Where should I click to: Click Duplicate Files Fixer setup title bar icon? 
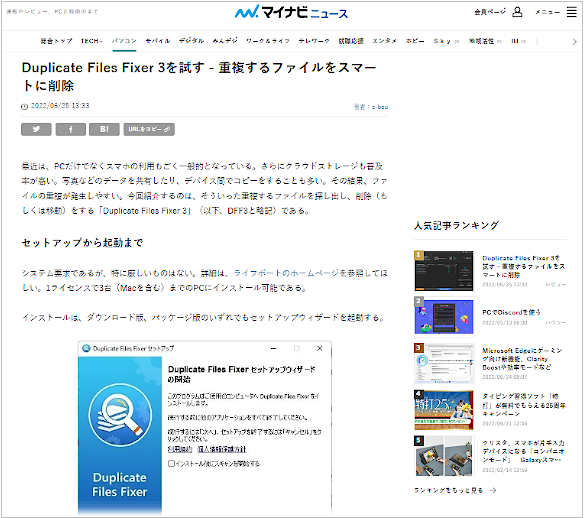pos(86,349)
